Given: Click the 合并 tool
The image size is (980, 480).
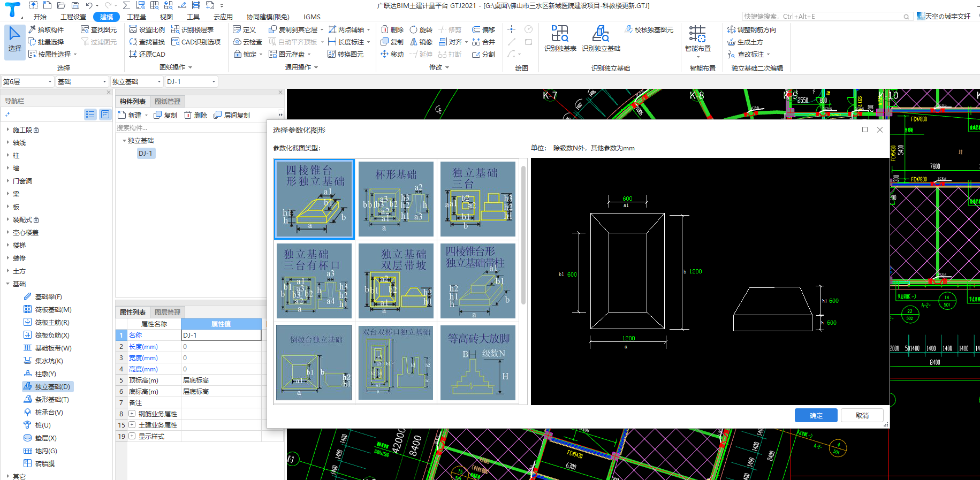Looking at the screenshot, I should click(484, 42).
